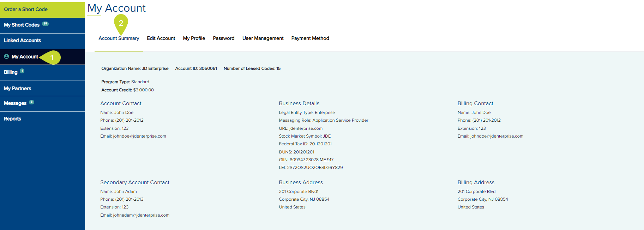Open the Payment Method tab
Viewport: 644px width, 230px height.
[310, 38]
